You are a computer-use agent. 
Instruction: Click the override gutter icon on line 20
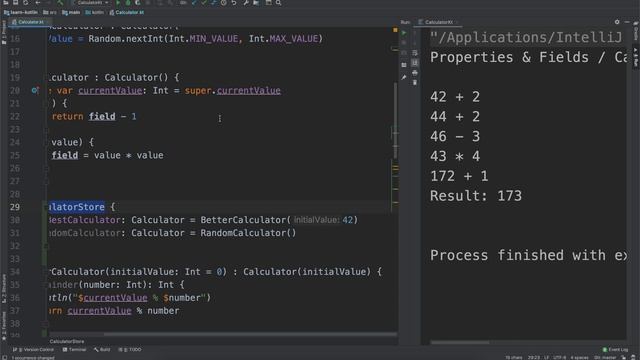(35, 90)
